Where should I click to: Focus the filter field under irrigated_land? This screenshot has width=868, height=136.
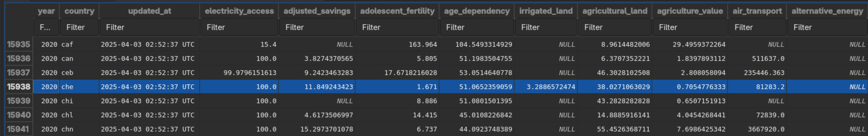pyautogui.click(x=546, y=27)
